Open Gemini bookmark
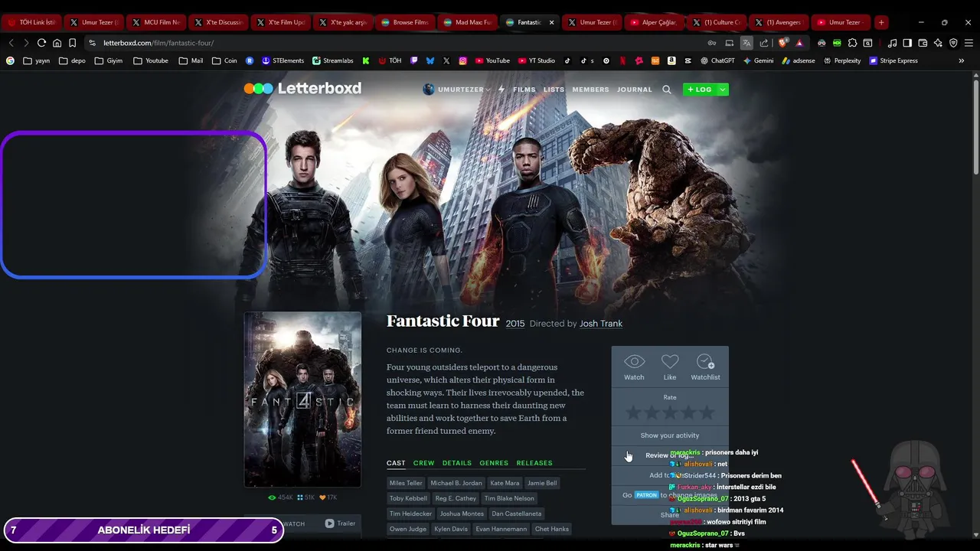980x551 pixels. (x=758, y=60)
